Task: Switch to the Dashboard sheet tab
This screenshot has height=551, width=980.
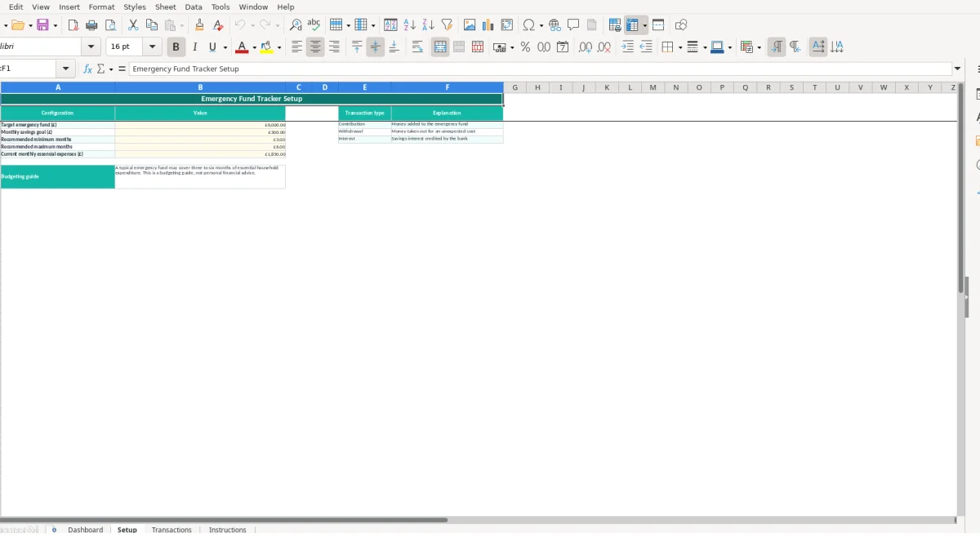Action: (85, 530)
